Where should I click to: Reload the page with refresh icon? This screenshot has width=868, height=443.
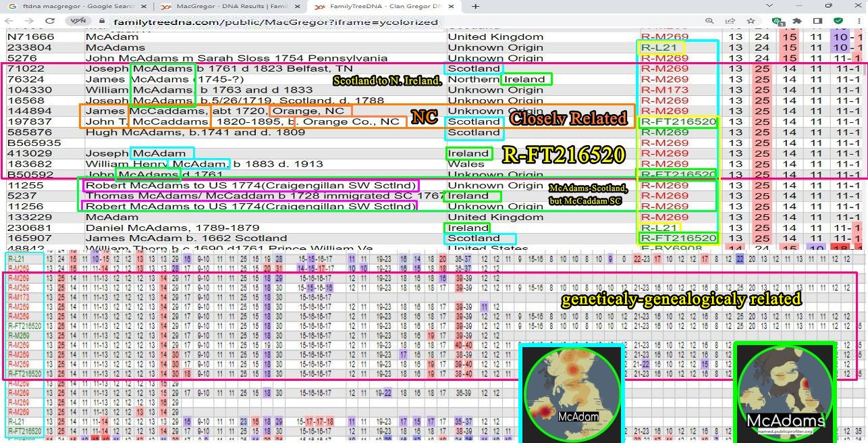49,21
